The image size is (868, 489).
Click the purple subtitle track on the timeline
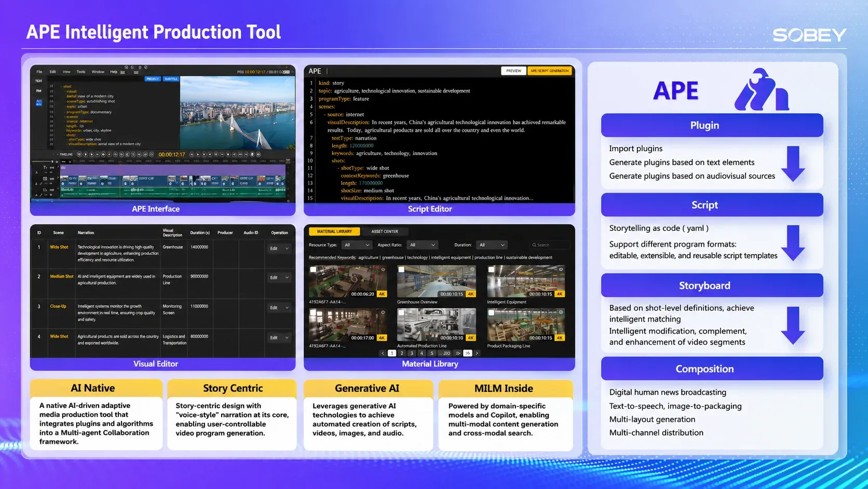click(x=173, y=170)
